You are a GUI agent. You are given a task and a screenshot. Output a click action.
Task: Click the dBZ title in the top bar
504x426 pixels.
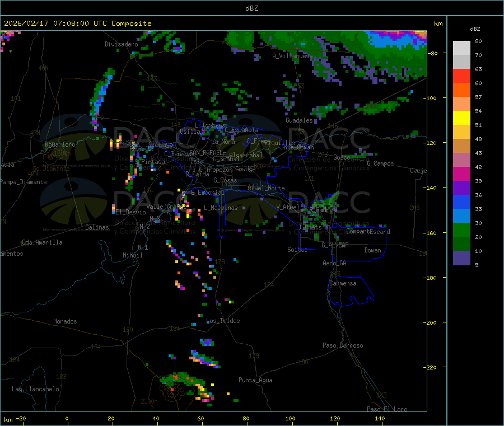tap(251, 8)
